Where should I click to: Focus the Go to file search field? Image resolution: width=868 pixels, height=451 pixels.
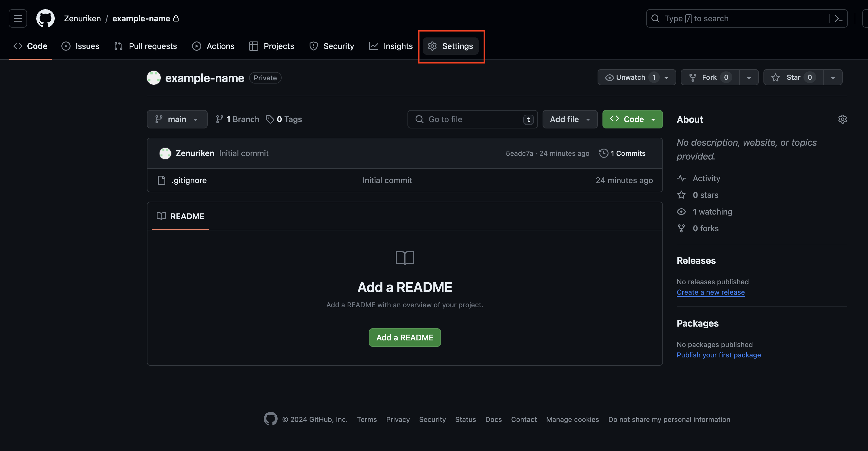472,119
